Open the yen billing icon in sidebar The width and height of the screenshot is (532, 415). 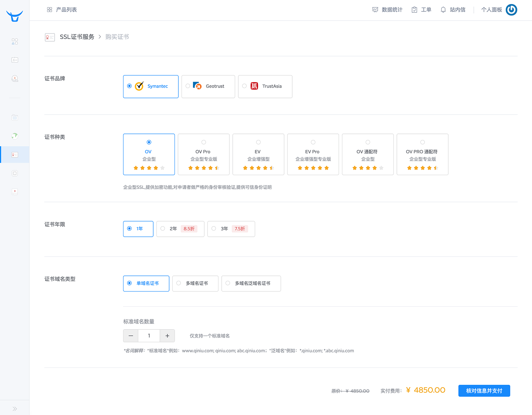(x=15, y=78)
